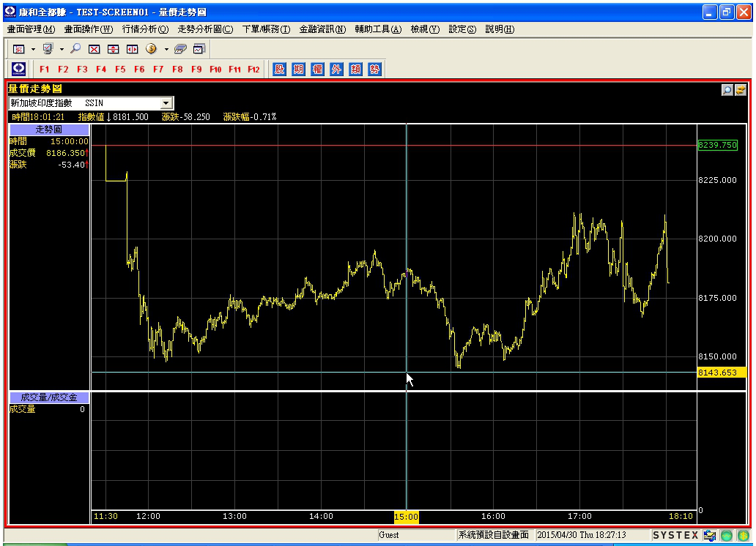Click the F9 shortcut button

pyautogui.click(x=196, y=70)
